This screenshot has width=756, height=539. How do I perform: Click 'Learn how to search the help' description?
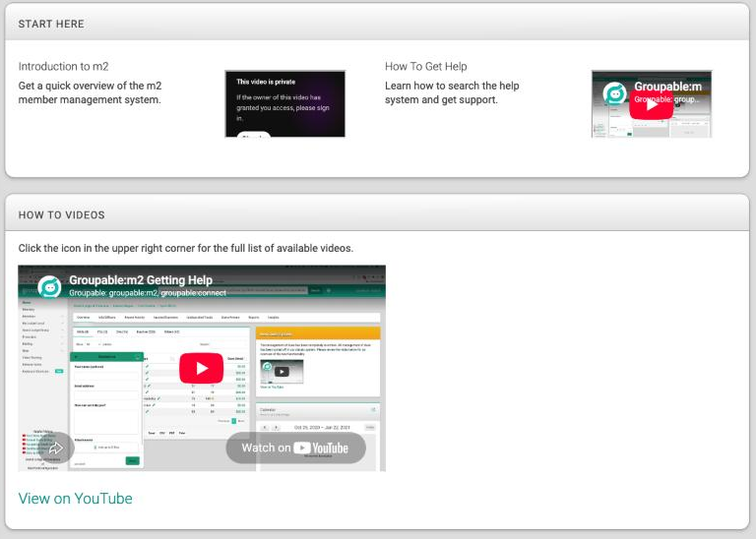pos(452,92)
